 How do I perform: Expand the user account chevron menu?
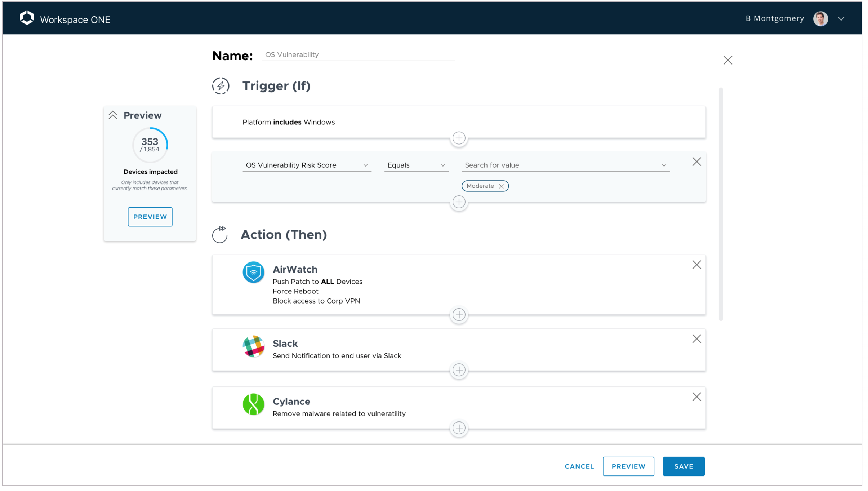841,19
